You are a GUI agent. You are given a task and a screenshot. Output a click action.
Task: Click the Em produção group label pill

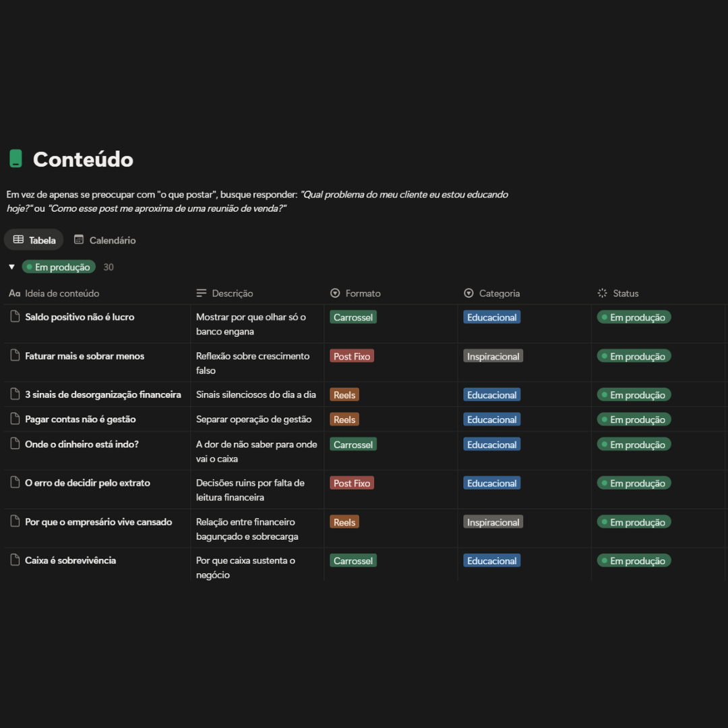[x=59, y=267]
